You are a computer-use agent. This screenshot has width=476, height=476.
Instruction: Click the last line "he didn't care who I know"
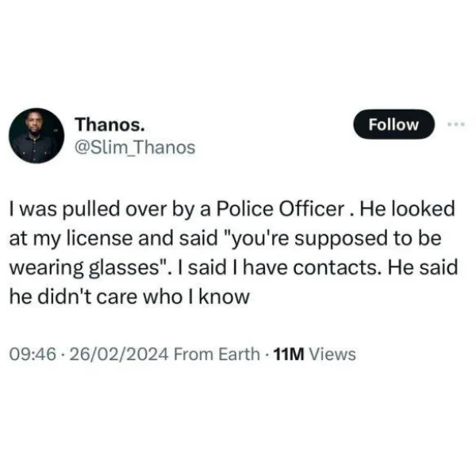[129, 297]
